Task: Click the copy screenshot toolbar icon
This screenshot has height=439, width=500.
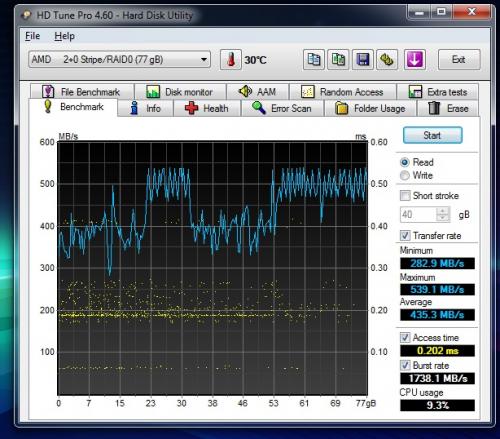Action: 338,60
